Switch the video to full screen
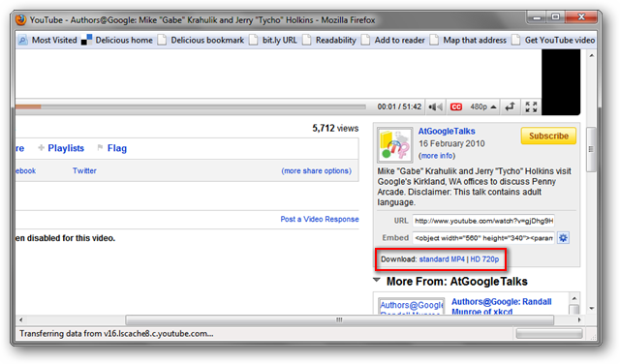 [531, 106]
